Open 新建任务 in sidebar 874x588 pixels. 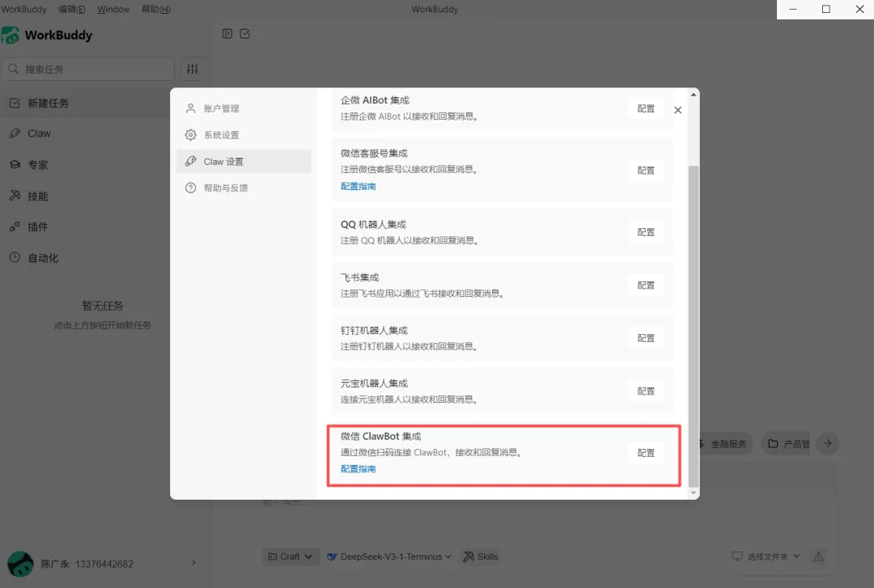pos(85,103)
